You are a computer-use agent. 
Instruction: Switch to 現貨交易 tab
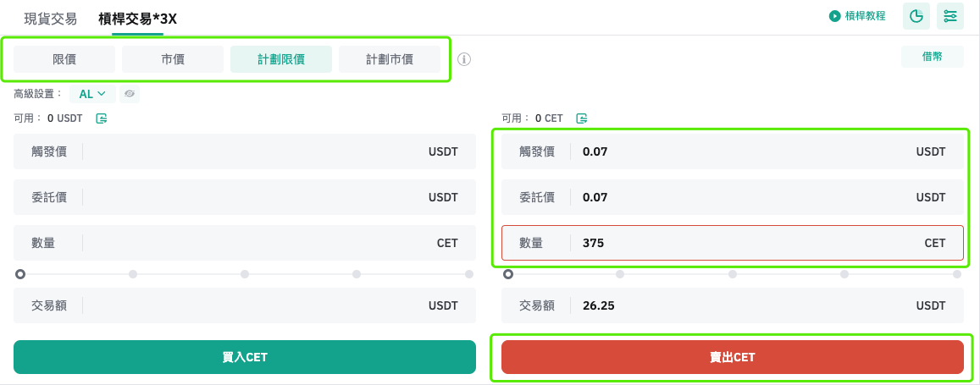51,19
